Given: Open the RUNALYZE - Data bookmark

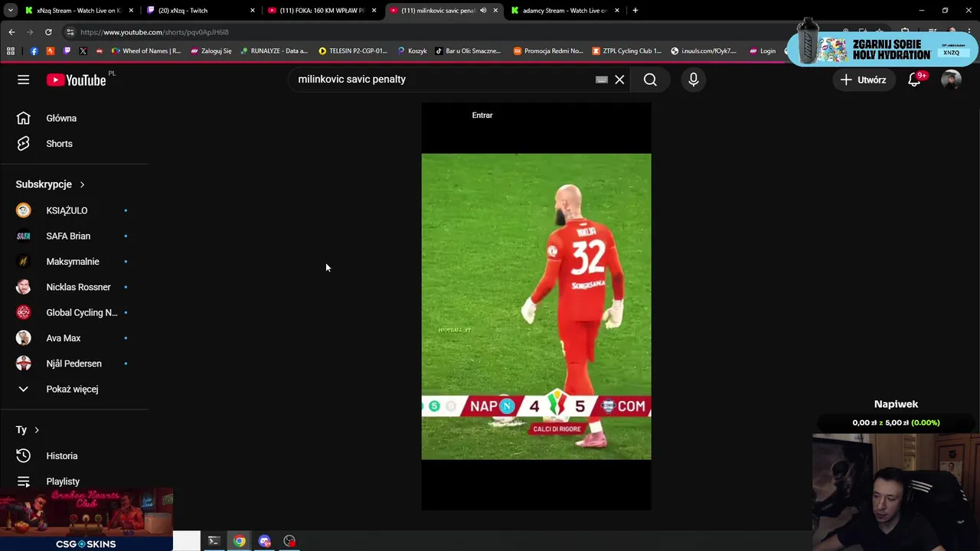Looking at the screenshot, I should 273,51.
